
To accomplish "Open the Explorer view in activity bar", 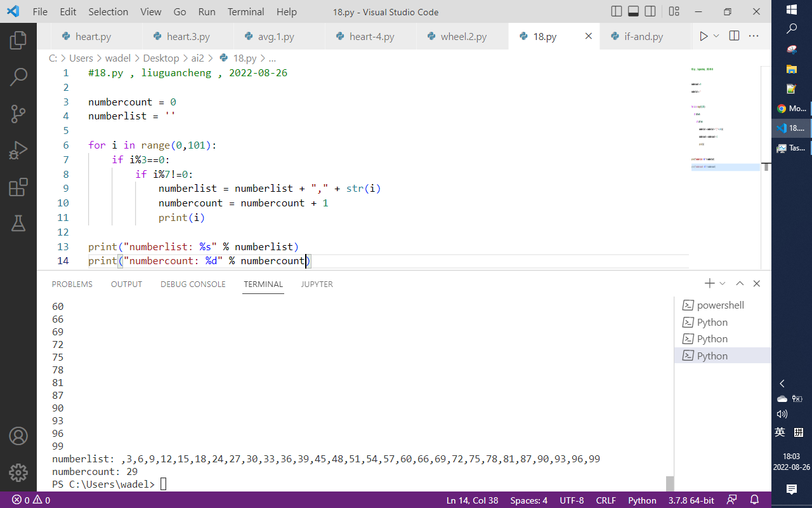I will [x=18, y=40].
